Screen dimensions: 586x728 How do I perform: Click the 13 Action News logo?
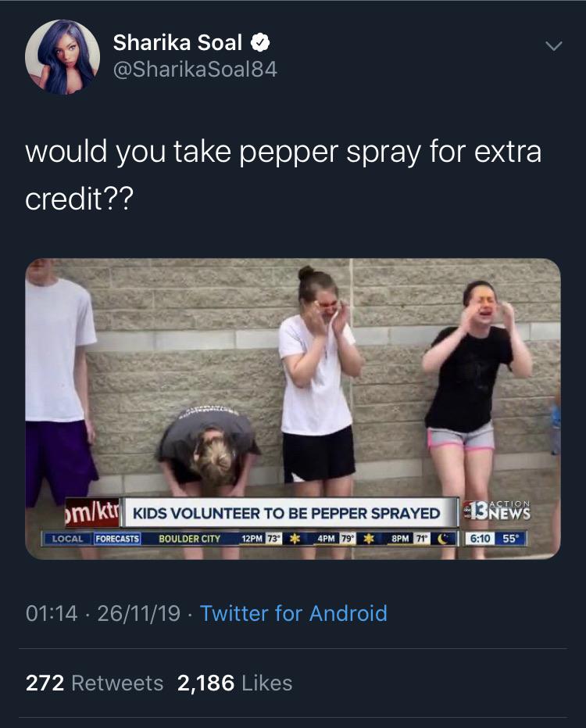point(495,513)
